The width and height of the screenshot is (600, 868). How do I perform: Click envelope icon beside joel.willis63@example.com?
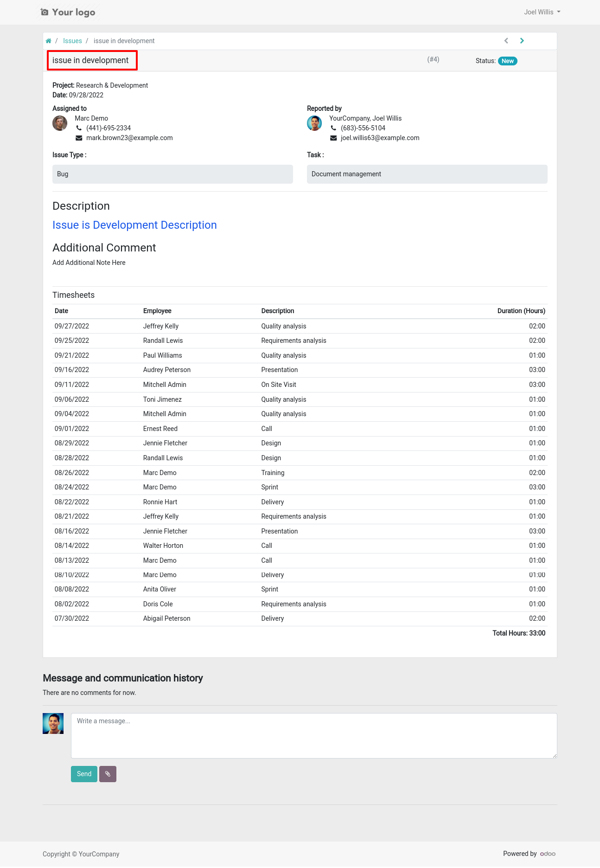pyautogui.click(x=333, y=138)
